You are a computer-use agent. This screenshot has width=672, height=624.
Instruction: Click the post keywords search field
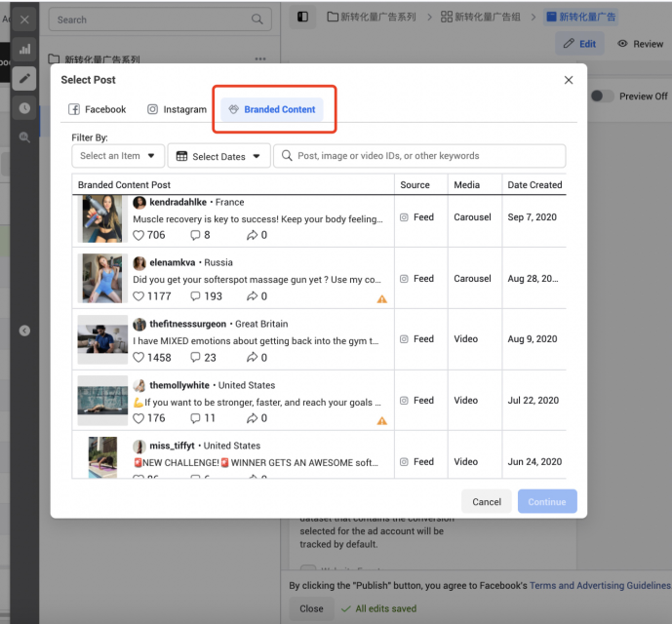[419, 156]
